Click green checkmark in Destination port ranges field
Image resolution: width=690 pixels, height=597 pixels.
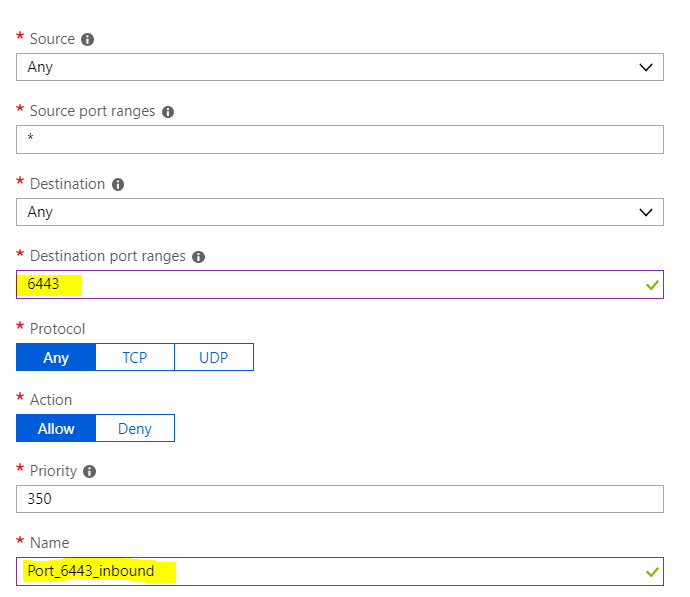(652, 285)
